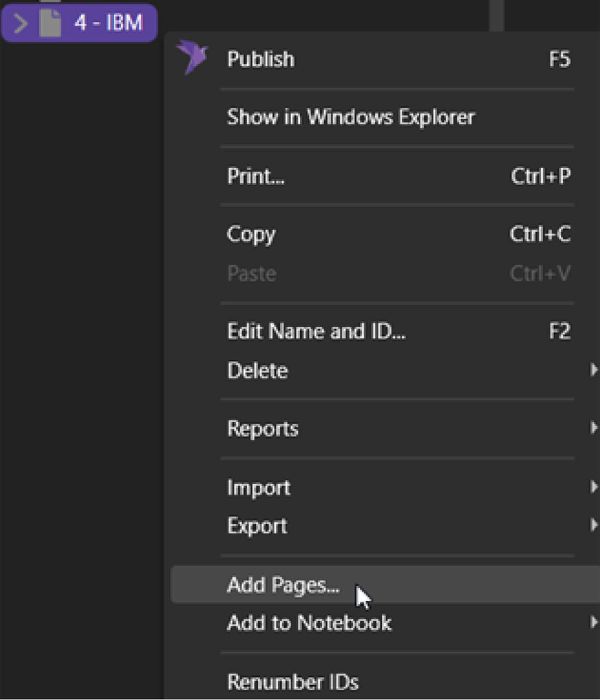This screenshot has height=700, width=600.
Task: Expand the Reports submenu arrow
Action: (593, 428)
